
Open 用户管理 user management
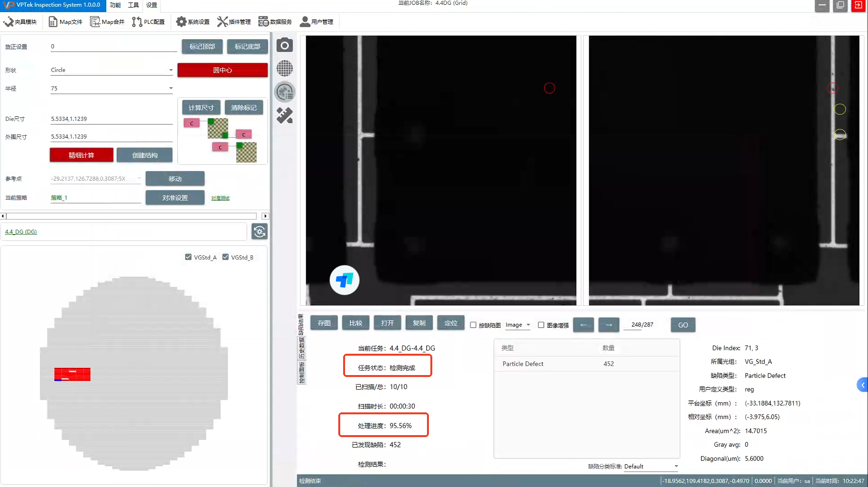point(316,22)
